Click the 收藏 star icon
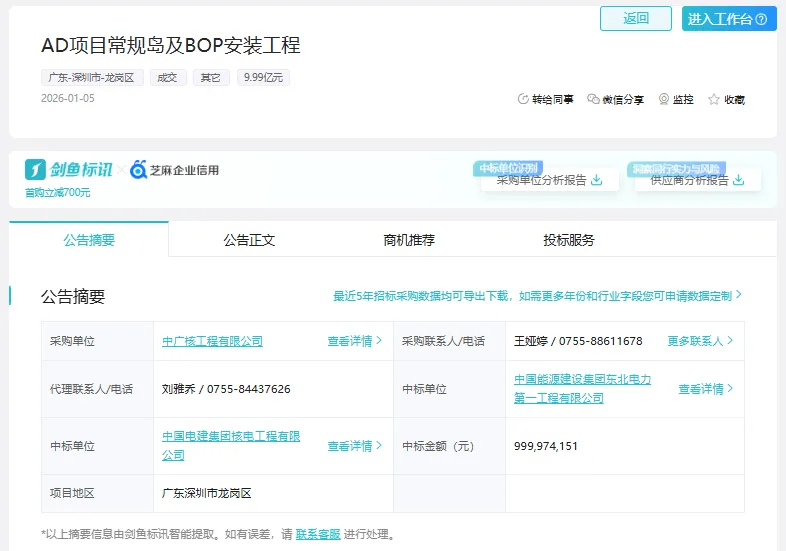 714,100
